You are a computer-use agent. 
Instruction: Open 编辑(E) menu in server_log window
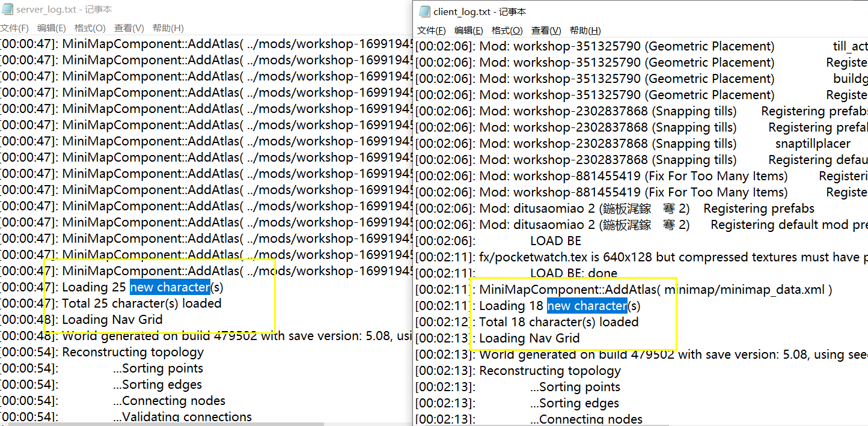coord(52,28)
